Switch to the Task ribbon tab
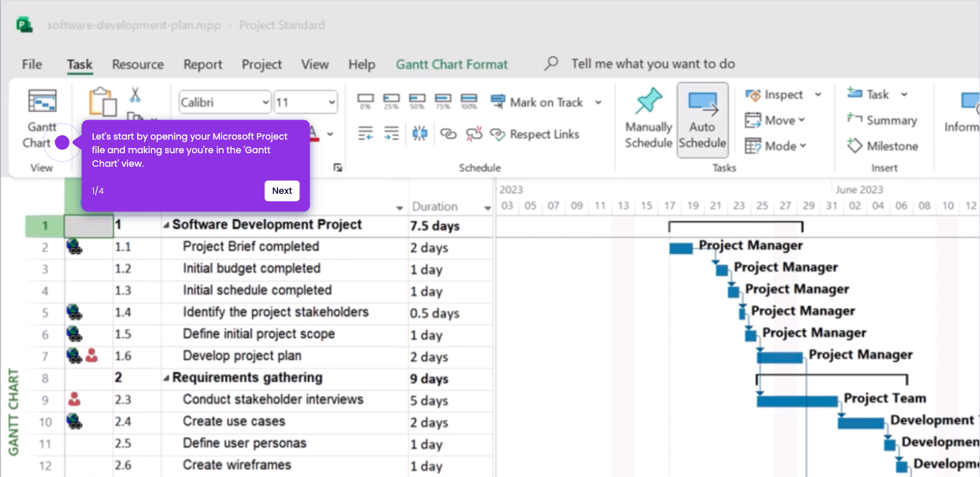 coord(80,65)
